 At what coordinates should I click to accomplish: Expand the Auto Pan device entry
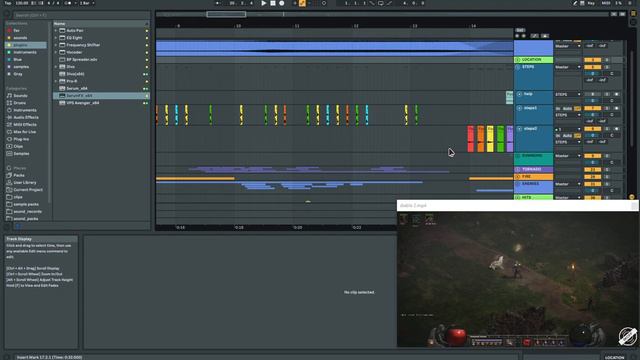coord(56,31)
